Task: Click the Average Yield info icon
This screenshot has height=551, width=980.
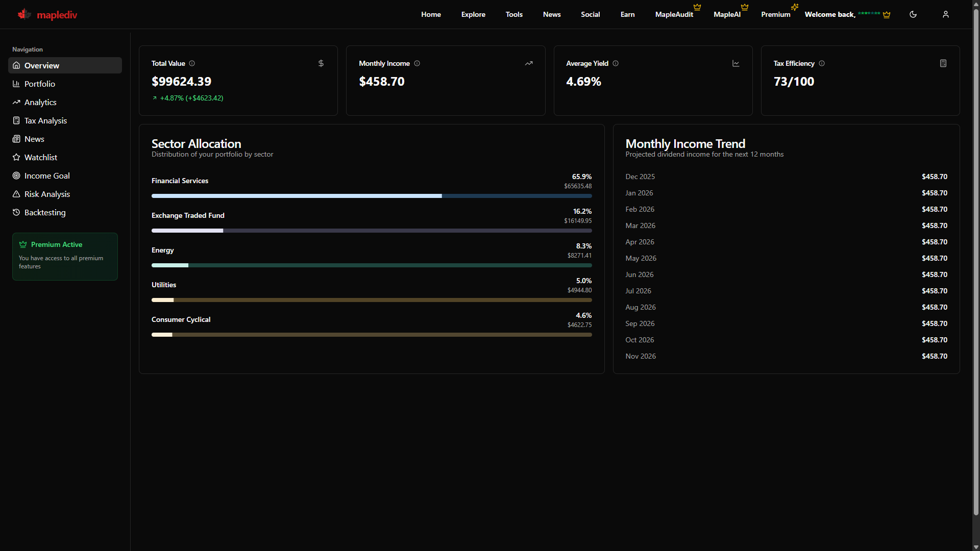Action: [x=616, y=63]
